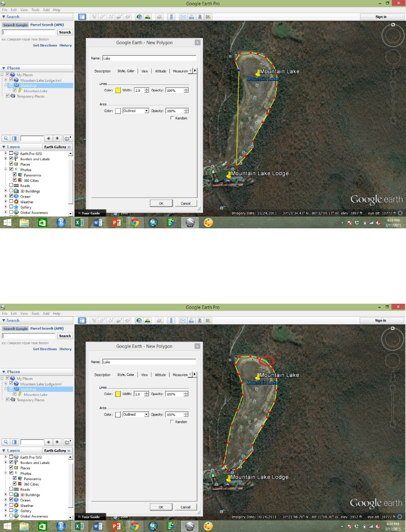Enable 3D Buildings layer in bottom screenshot
The image size is (406, 532).
pyautogui.click(x=11, y=495)
